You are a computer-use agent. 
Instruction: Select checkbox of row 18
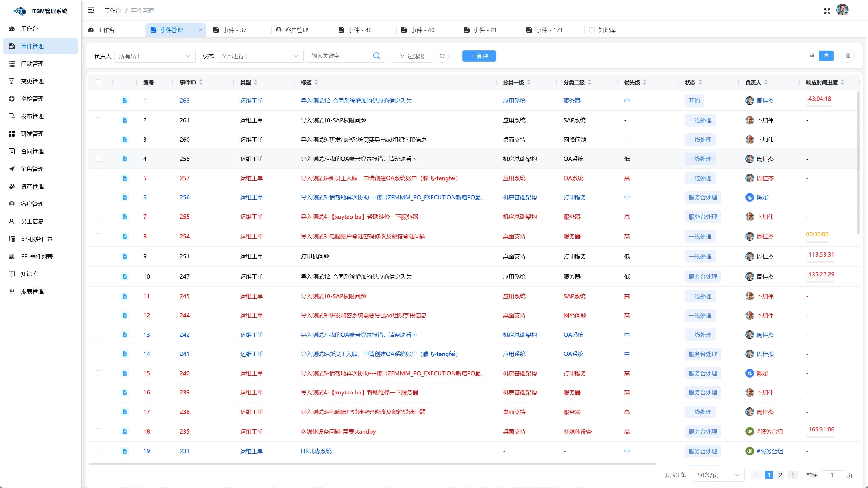(98, 431)
